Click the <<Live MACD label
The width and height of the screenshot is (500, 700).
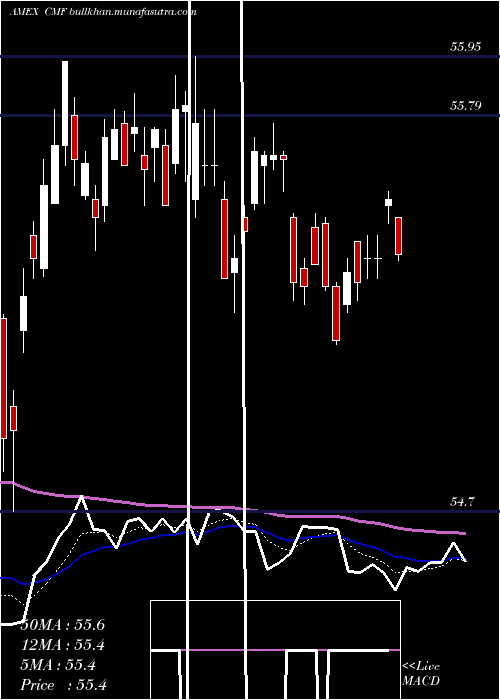(x=421, y=673)
